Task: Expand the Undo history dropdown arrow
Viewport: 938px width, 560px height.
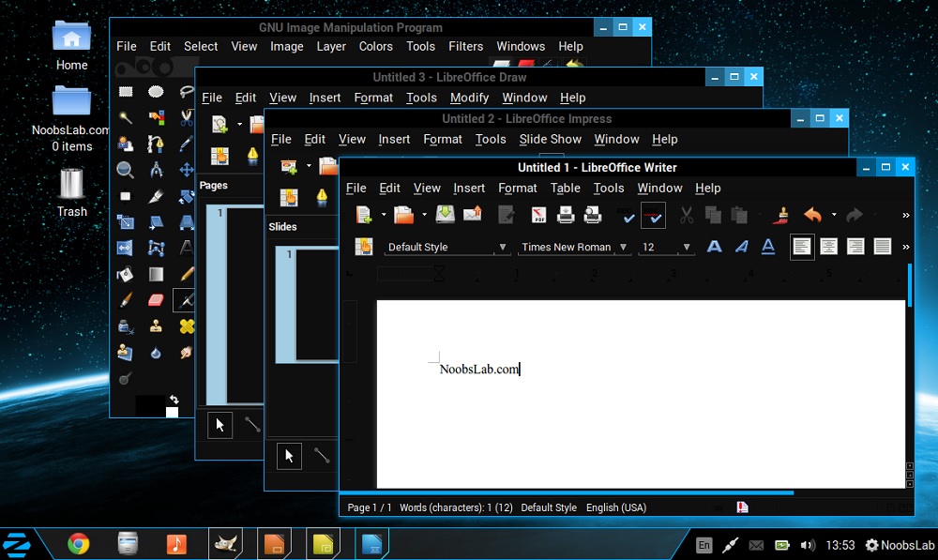Action: point(833,214)
